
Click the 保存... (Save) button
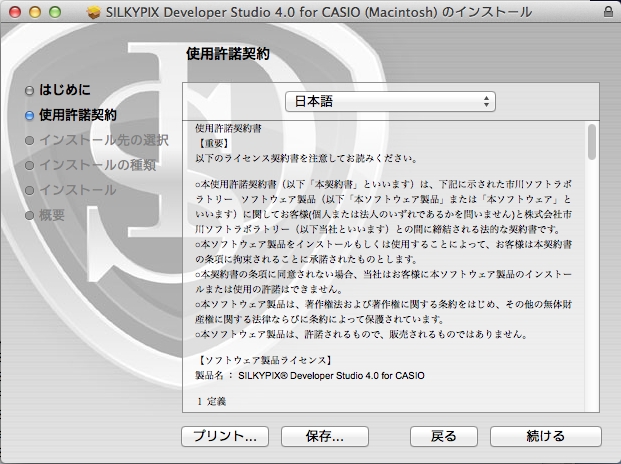tap(325, 436)
